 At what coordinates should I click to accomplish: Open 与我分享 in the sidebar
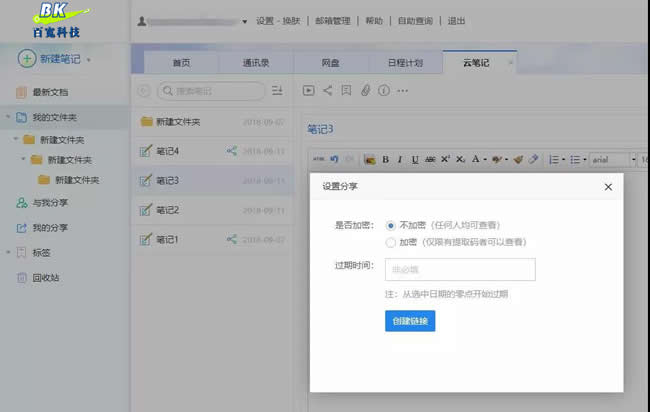[50, 203]
